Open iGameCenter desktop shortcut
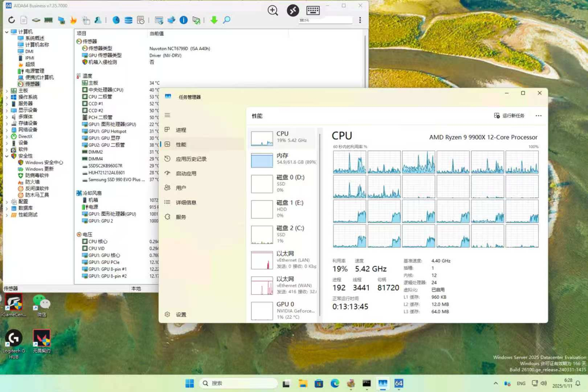Viewport: 588px width, 392px height. coord(14,306)
